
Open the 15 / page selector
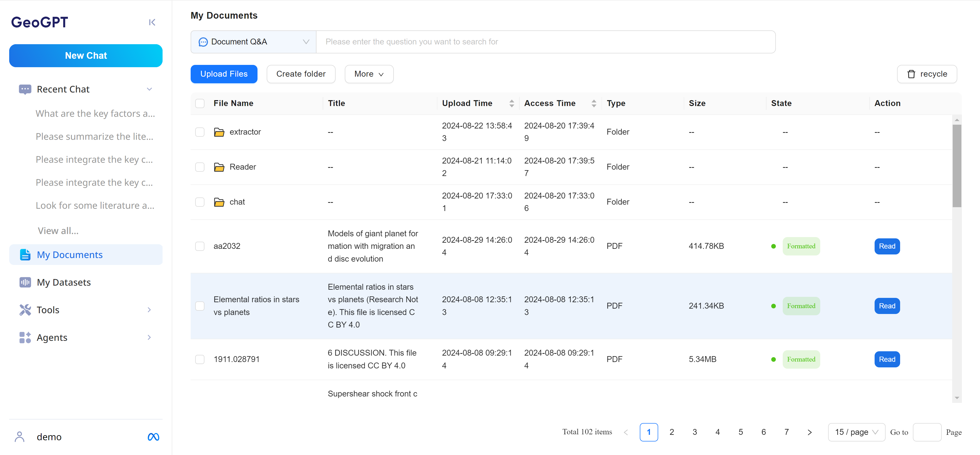(856, 432)
